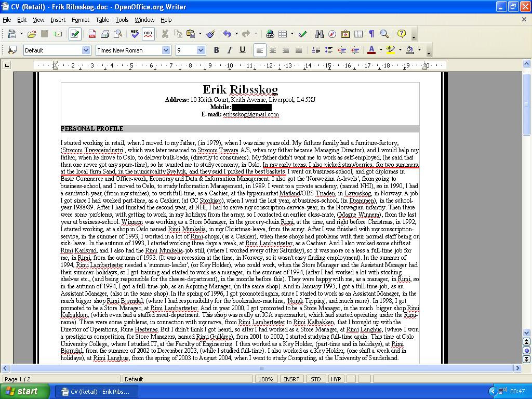Open Find & Replace binoculars

(320, 34)
